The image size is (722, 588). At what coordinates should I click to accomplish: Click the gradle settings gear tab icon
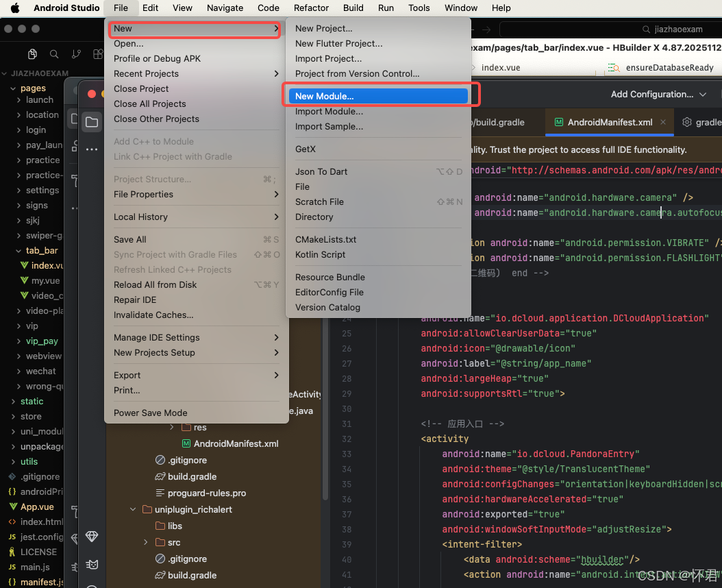pos(686,122)
